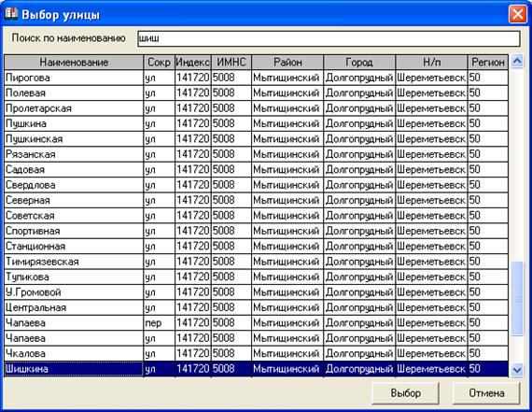Select the Полевая street row

256,93
